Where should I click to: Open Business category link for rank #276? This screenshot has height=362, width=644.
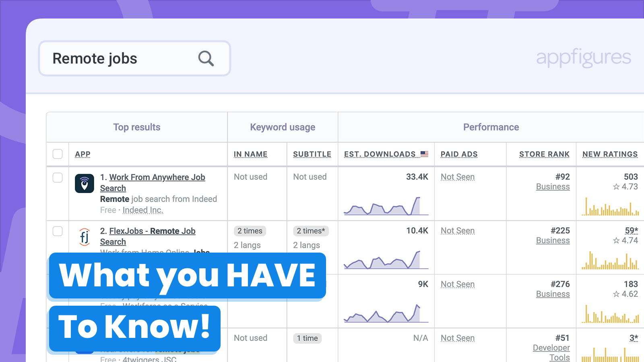[x=553, y=294]
